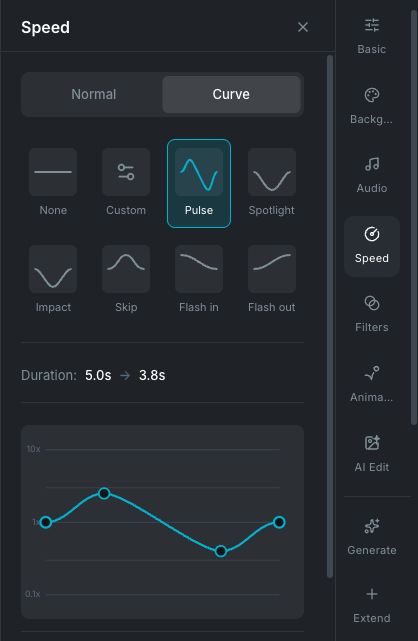This screenshot has width=418, height=641.
Task: Switch to the Normal speed tab
Action: click(94, 94)
